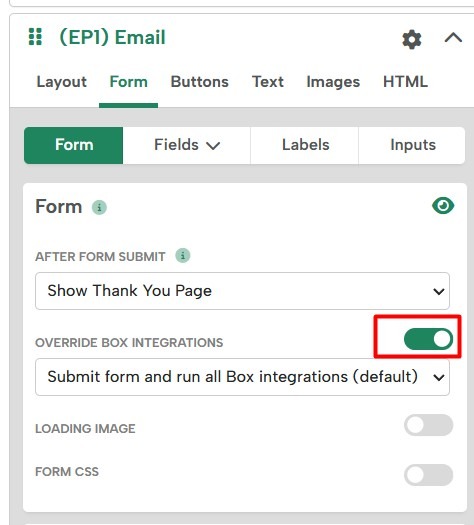Toggle the Form preview eye icon
The width and height of the screenshot is (474, 525).
click(443, 206)
